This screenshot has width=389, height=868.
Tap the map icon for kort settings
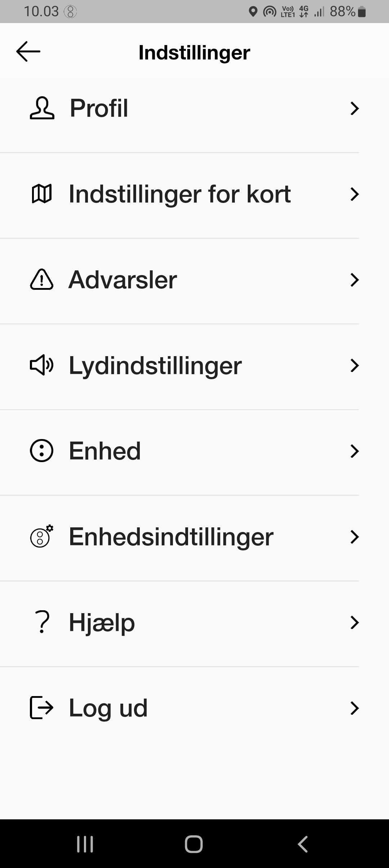coord(42,194)
